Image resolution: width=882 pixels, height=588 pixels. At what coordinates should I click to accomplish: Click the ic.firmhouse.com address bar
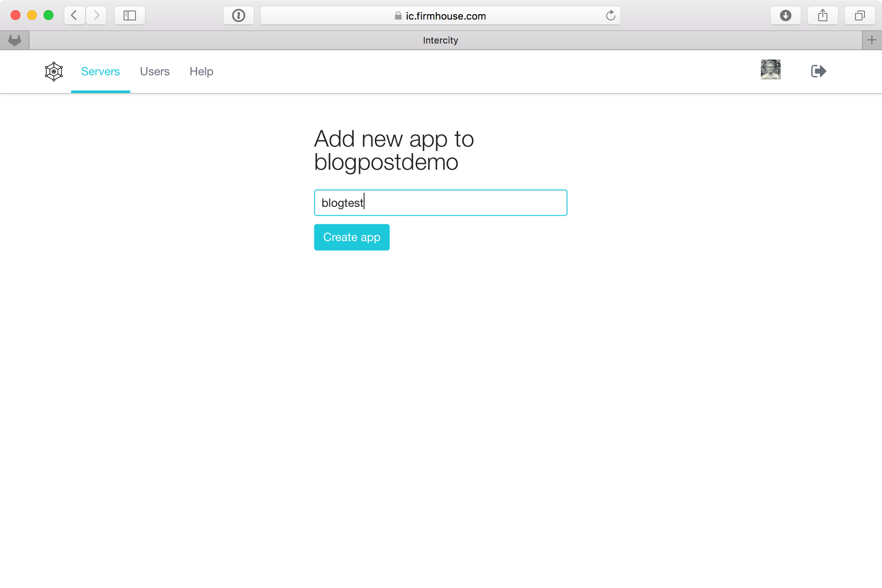point(440,16)
